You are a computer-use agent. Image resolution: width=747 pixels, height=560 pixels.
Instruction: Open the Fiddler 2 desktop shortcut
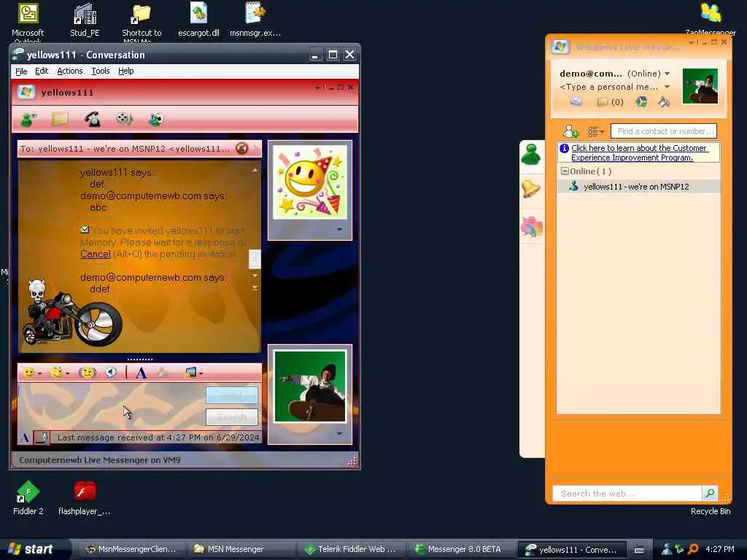tap(28, 498)
